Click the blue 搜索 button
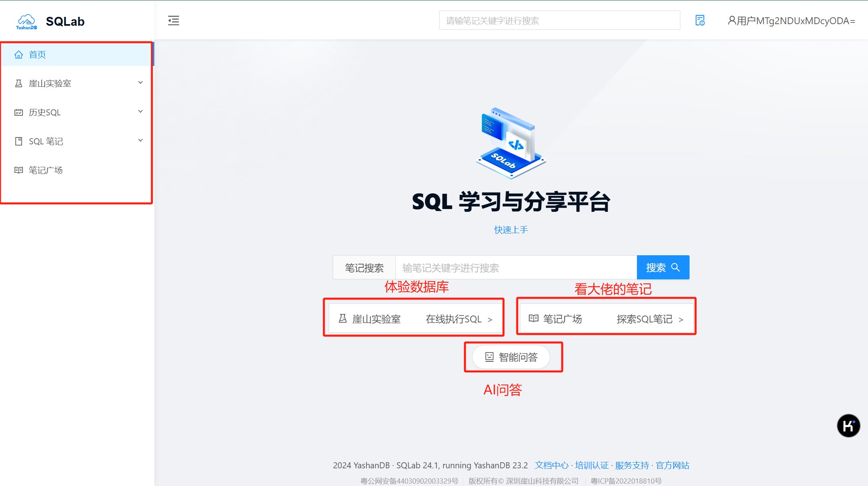 [x=663, y=267]
